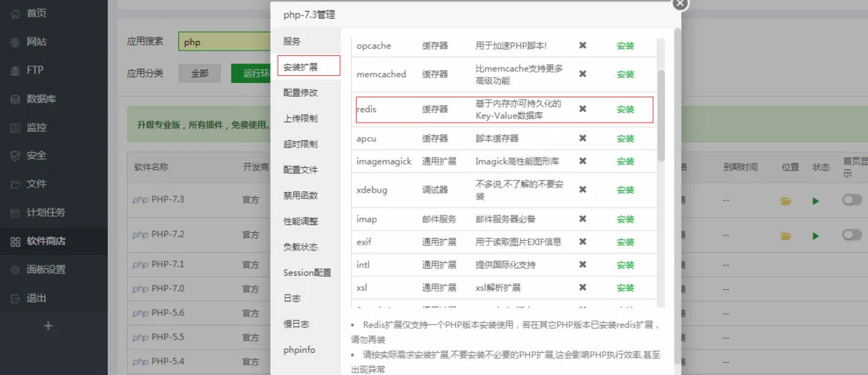Viewport: 868px width, 375px height.
Task: Click the 全部 category button
Action: tap(200, 73)
